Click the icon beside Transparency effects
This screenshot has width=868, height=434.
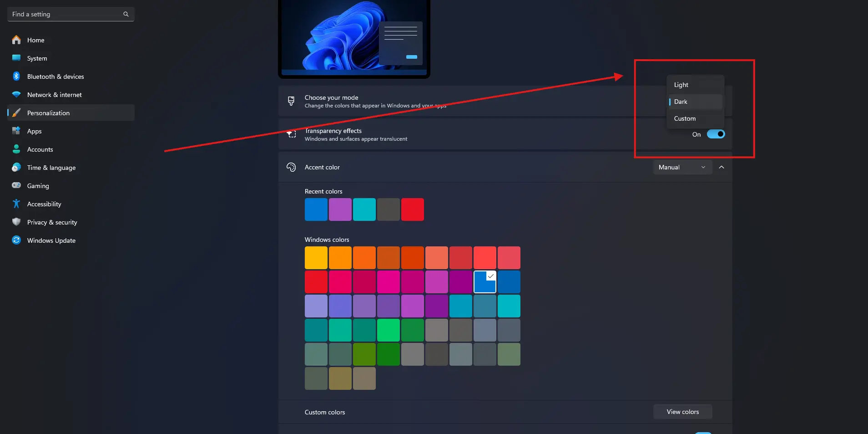click(x=291, y=134)
